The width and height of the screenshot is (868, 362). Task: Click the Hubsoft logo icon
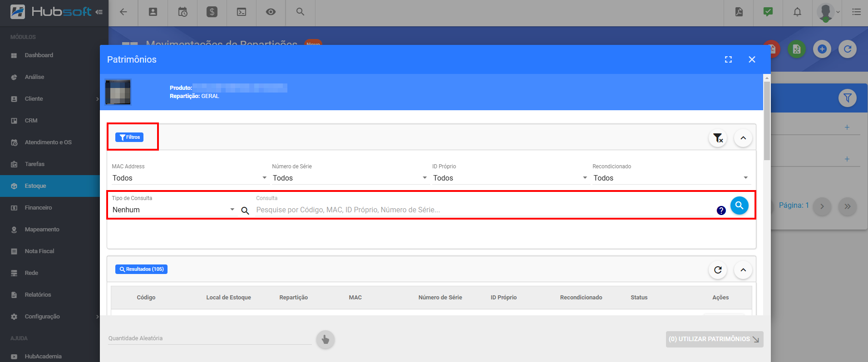(18, 11)
